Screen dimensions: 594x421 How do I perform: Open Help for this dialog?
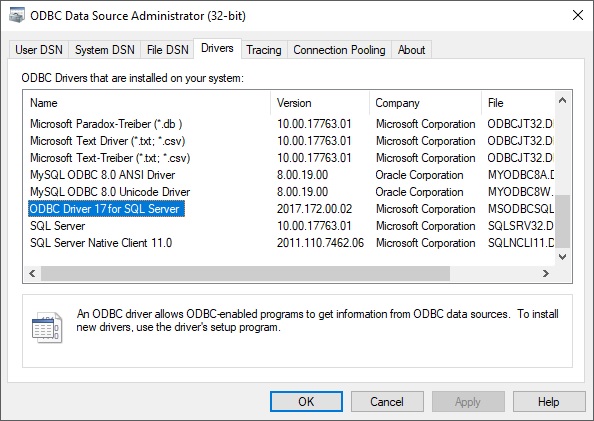[x=549, y=402]
